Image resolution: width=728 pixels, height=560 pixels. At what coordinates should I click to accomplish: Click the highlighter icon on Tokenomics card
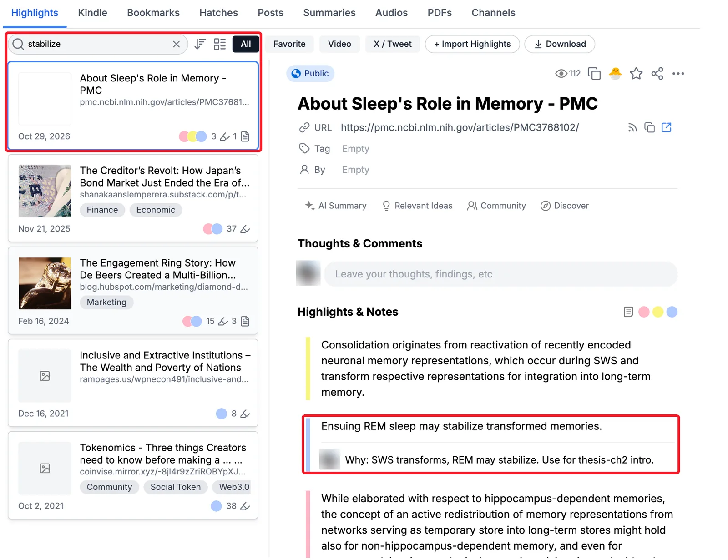point(245,506)
